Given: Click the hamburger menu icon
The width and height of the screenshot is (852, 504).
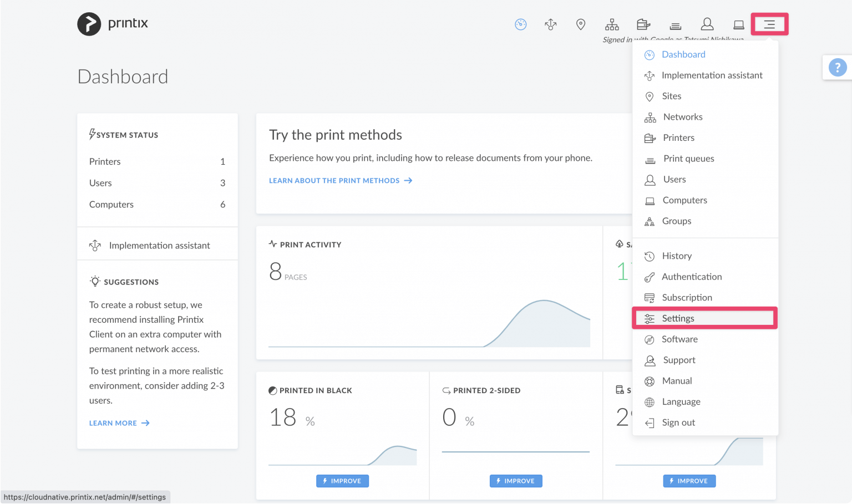Looking at the screenshot, I should pyautogui.click(x=769, y=24).
